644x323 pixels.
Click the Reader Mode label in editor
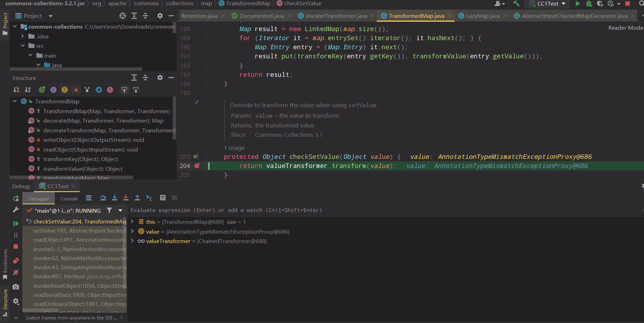point(625,28)
